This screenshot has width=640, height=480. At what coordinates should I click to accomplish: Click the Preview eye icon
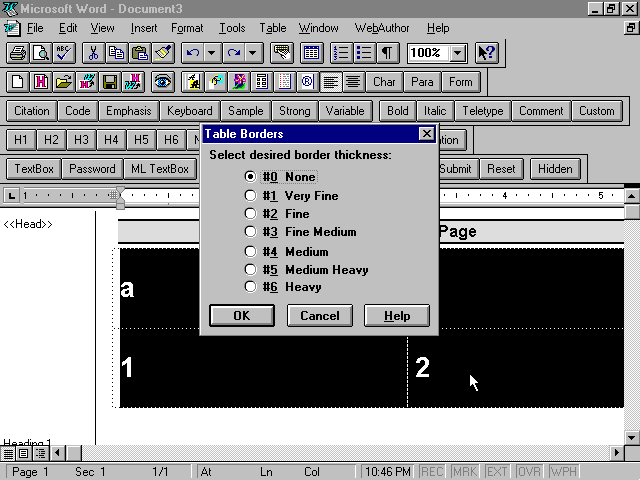point(161,82)
